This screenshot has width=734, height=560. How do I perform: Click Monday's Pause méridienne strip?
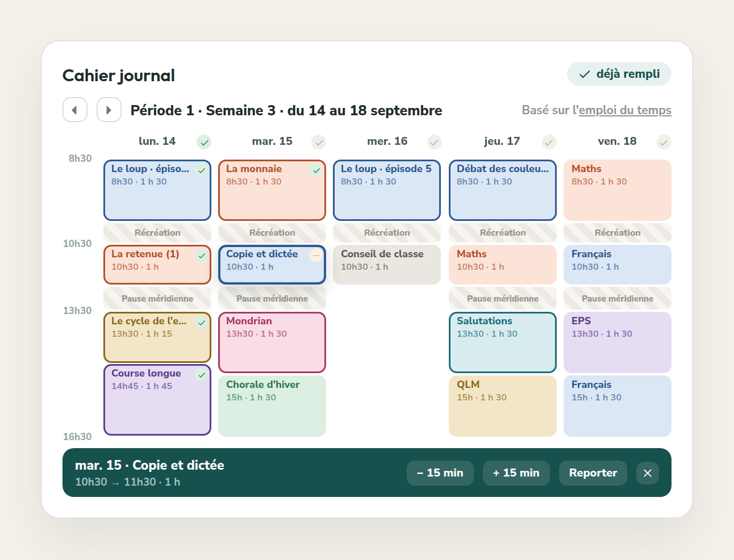click(157, 299)
